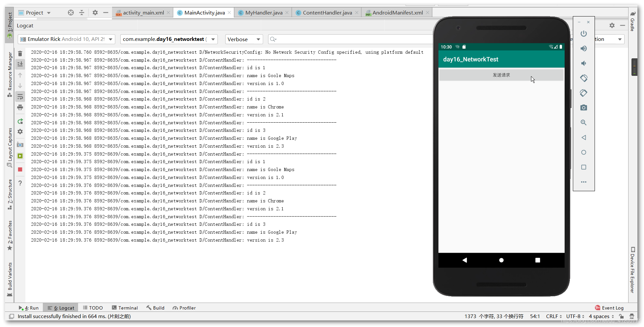Rotate emulator left icon

(583, 78)
